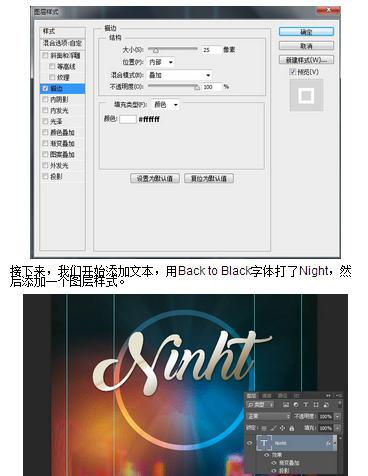Open the layer 不透明度 opacity arrow
The image size is (368, 476).
point(338,416)
